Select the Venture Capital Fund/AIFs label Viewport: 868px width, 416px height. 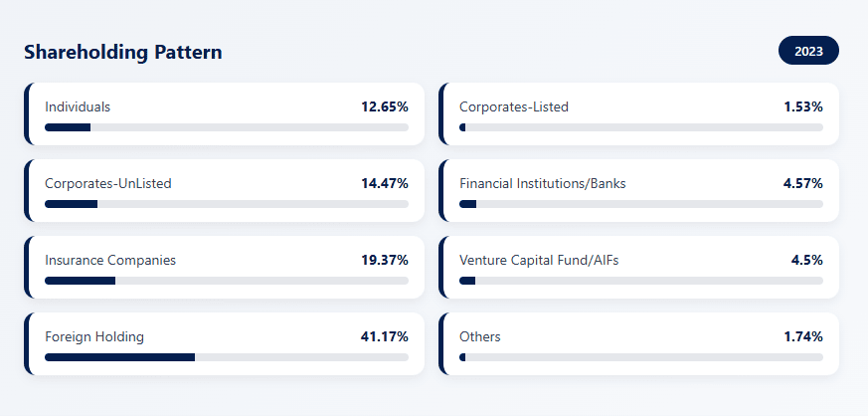click(x=539, y=260)
